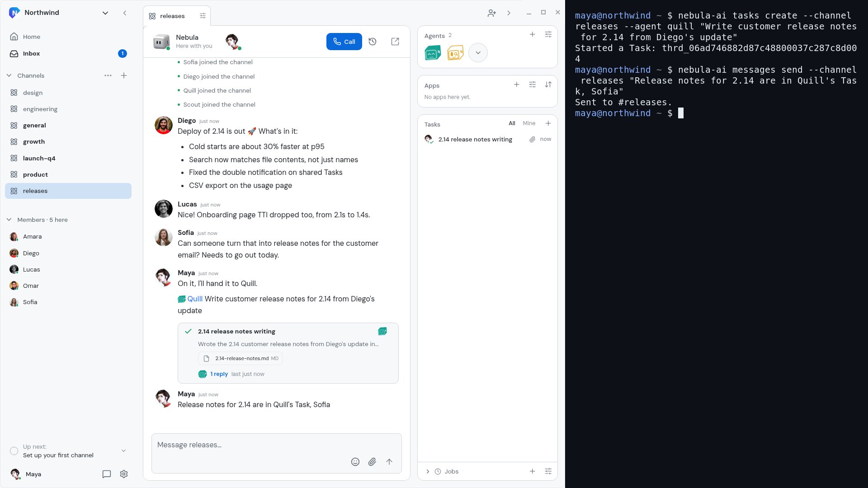
Task: Select the green Quill agent avatar
Action: [433, 53]
